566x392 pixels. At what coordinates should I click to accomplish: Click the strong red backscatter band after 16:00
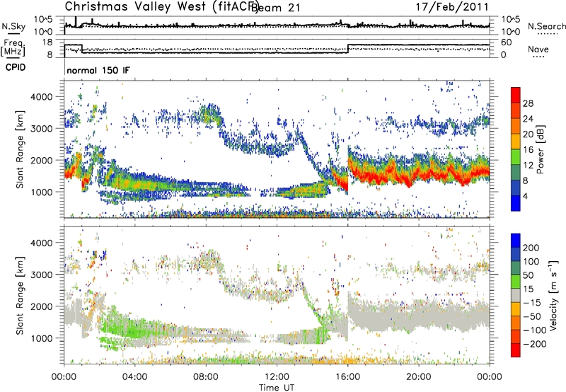pos(419,174)
